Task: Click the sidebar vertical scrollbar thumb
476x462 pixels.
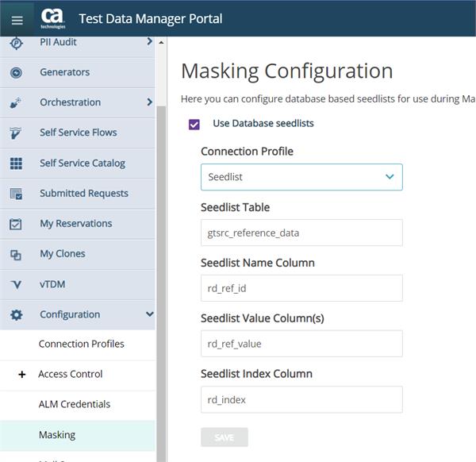Action: point(161,284)
